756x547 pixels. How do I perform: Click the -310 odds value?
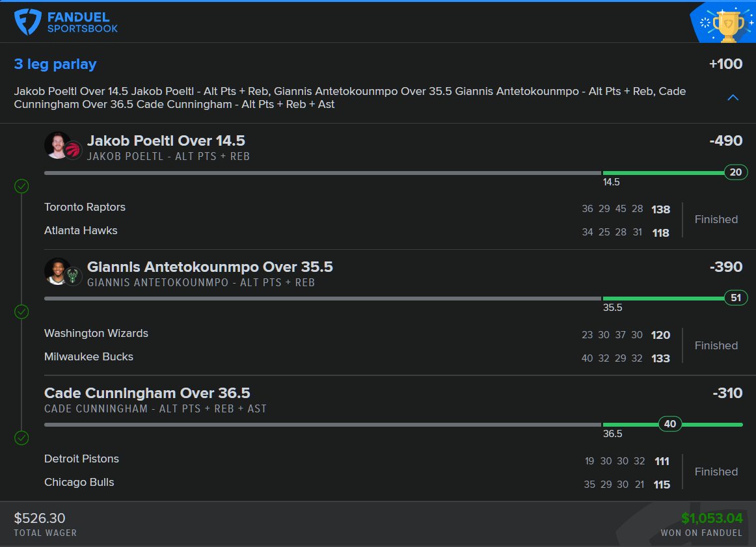727,394
